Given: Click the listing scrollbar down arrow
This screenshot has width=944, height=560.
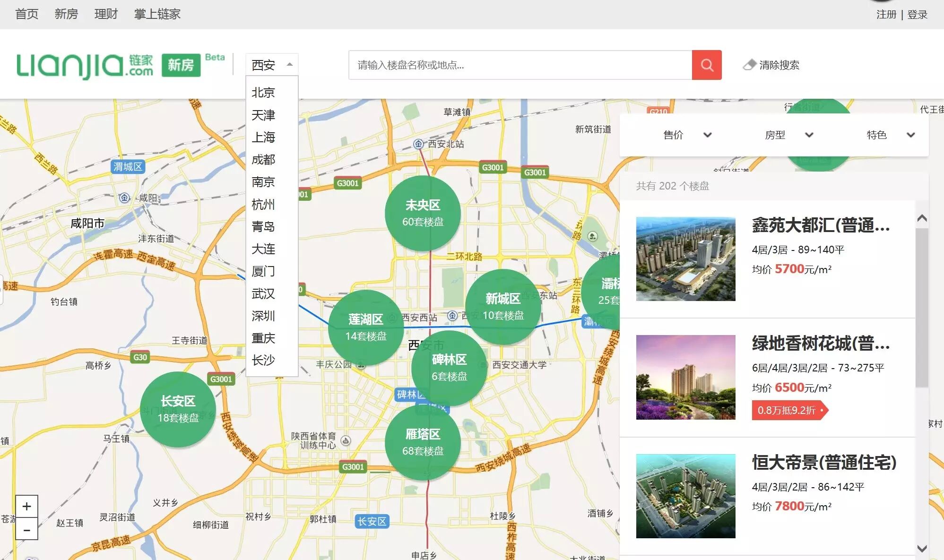Looking at the screenshot, I should pos(921,548).
